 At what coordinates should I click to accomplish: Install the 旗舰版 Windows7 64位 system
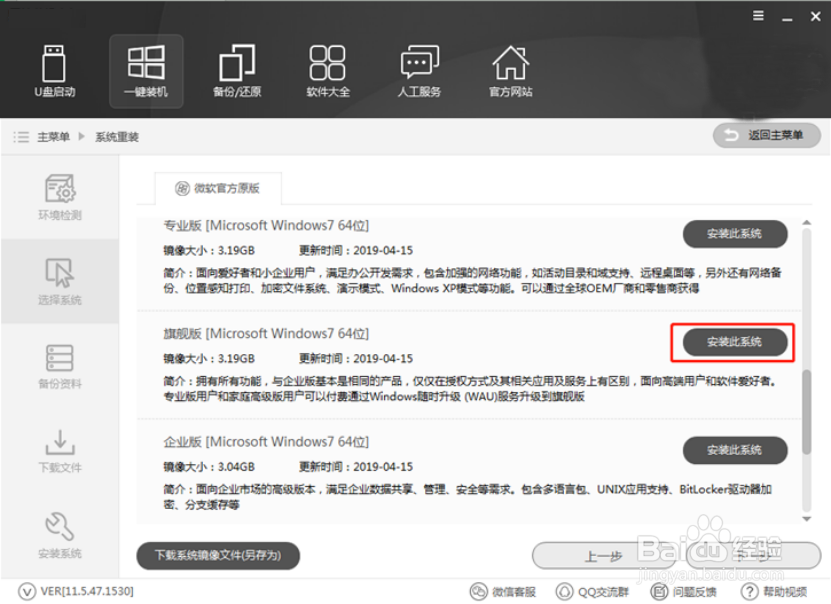[x=735, y=342]
